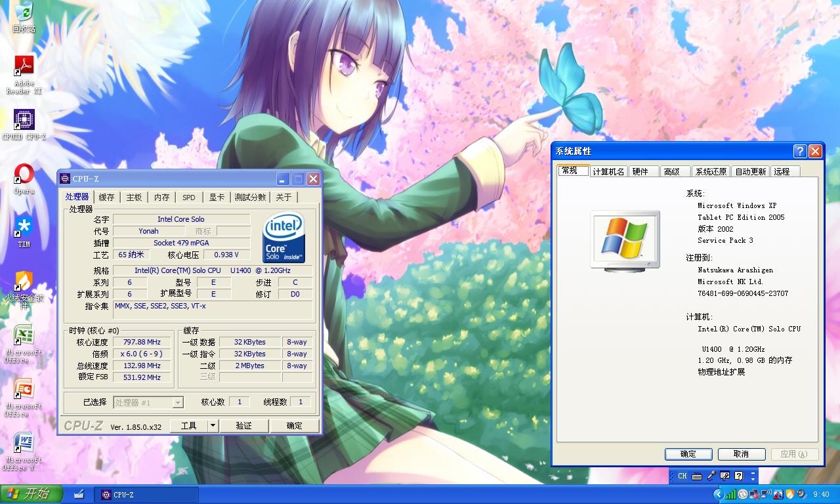Show Desktop quick launch icon on taskbar
Viewport: 840px width, 504px height.
(79, 494)
